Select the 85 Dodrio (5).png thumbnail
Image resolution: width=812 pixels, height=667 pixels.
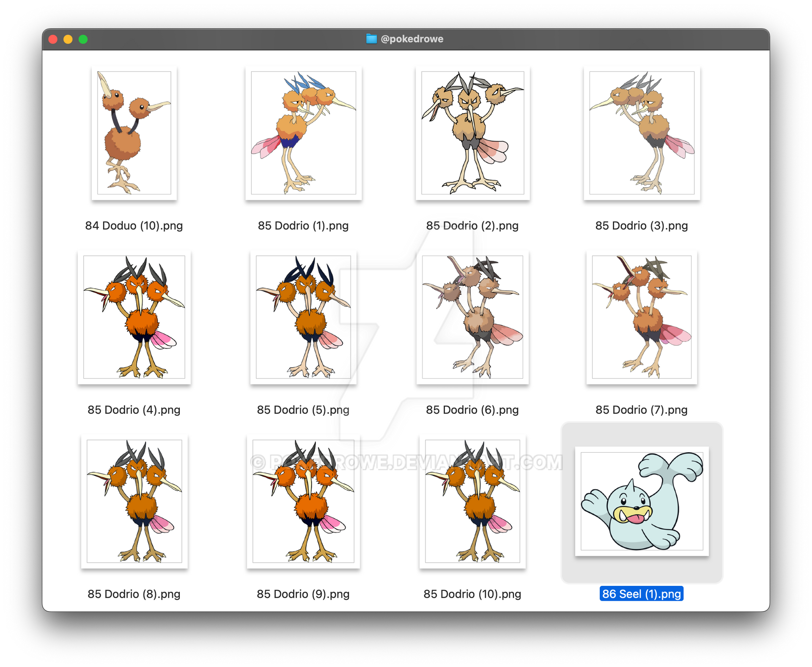[x=303, y=317]
